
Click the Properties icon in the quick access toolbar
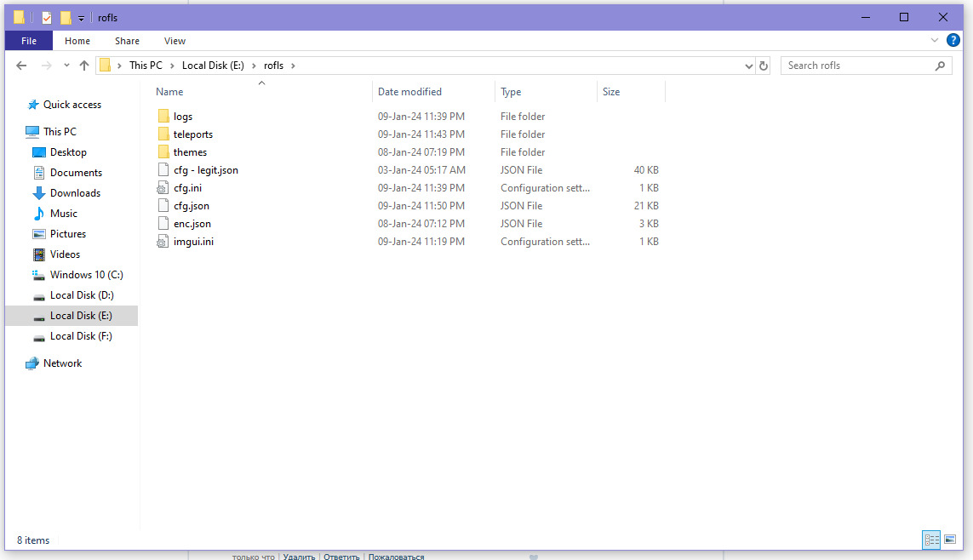coord(47,17)
